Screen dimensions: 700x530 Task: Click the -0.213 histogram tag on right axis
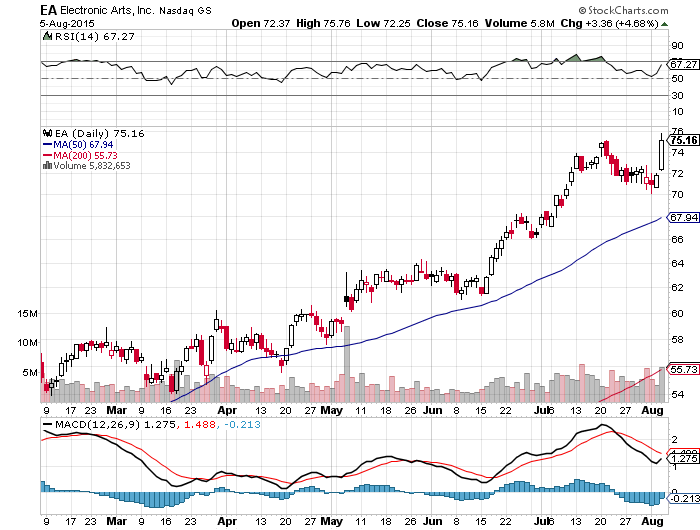pos(683,498)
